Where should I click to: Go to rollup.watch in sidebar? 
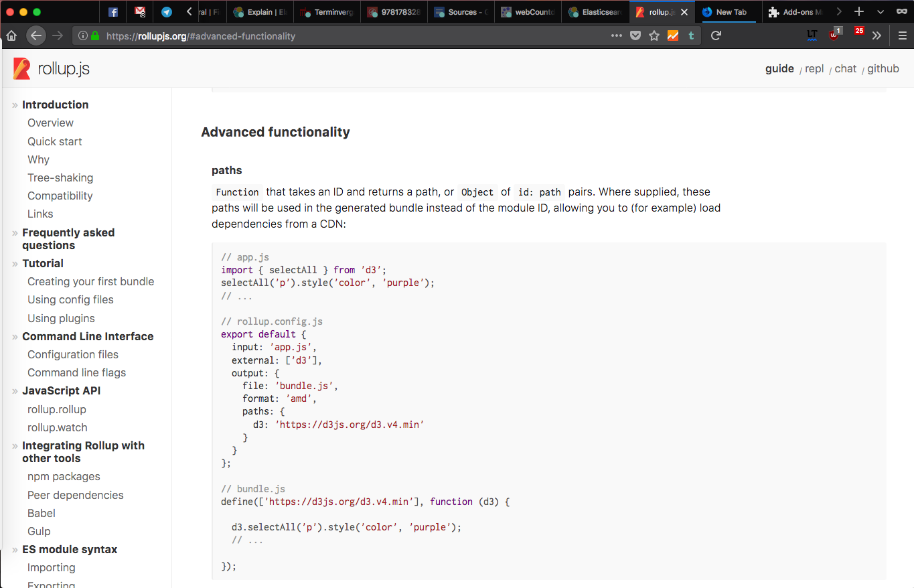(58, 427)
